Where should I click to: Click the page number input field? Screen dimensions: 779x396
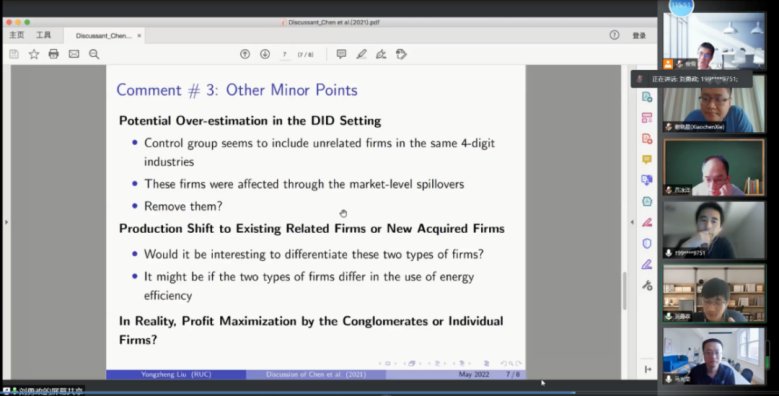tap(285, 54)
